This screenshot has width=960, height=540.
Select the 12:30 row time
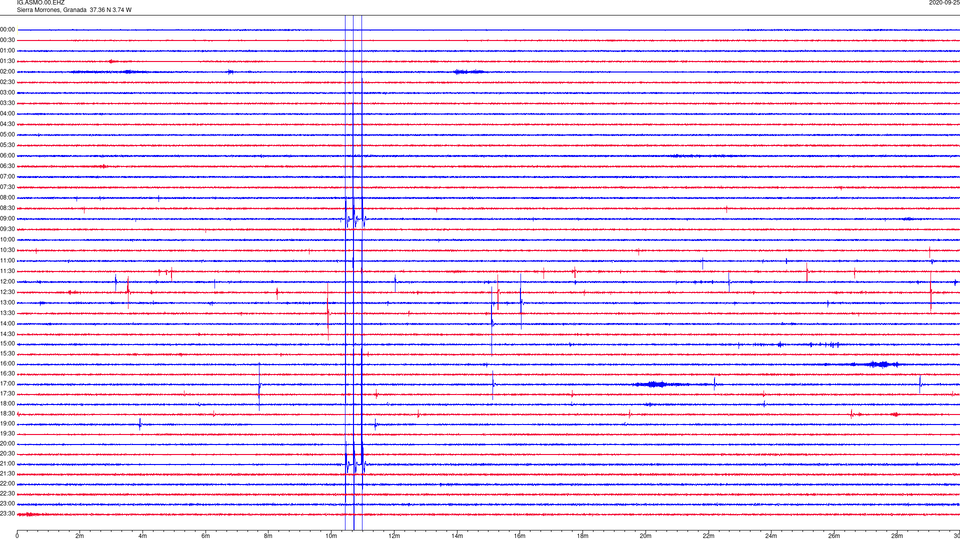pyautogui.click(x=8, y=292)
